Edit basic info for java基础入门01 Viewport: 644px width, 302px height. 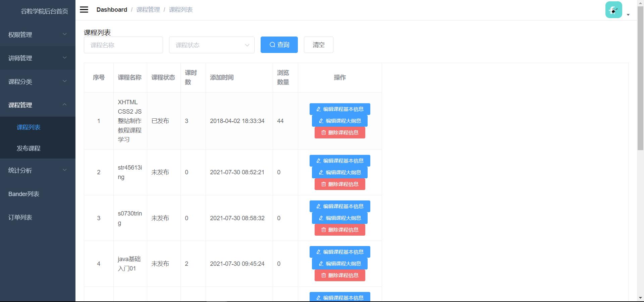(340, 252)
